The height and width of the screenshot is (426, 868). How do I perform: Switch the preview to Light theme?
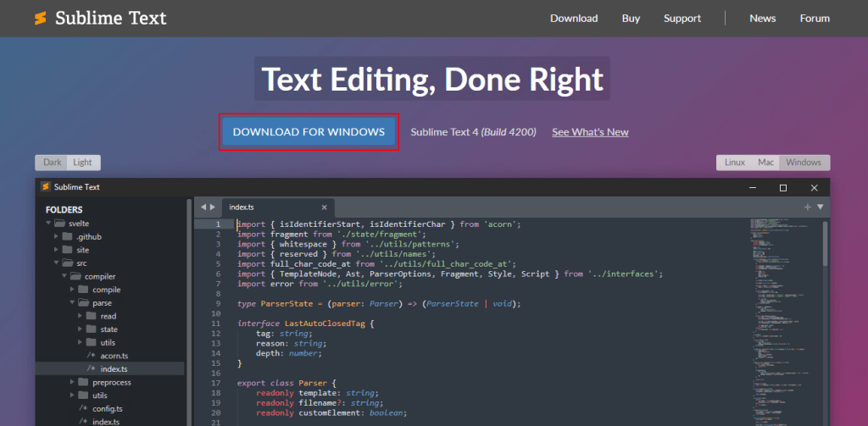pyautogui.click(x=82, y=163)
